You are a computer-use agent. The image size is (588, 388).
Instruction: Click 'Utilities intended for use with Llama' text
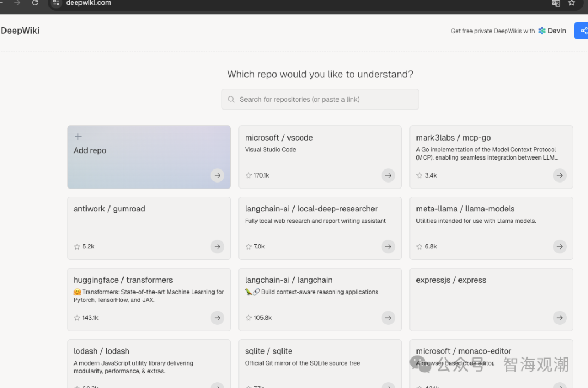pos(476,221)
